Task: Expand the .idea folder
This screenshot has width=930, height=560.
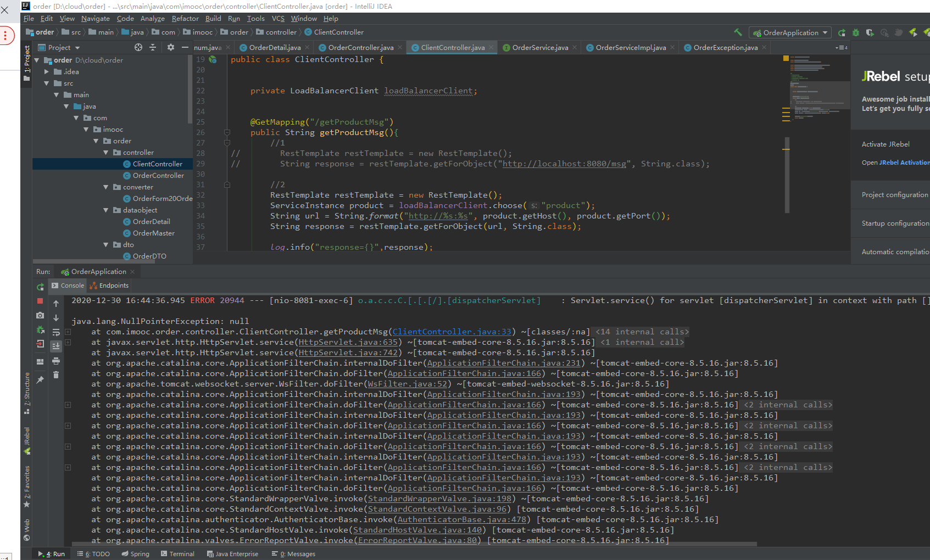Action: pyautogui.click(x=47, y=72)
